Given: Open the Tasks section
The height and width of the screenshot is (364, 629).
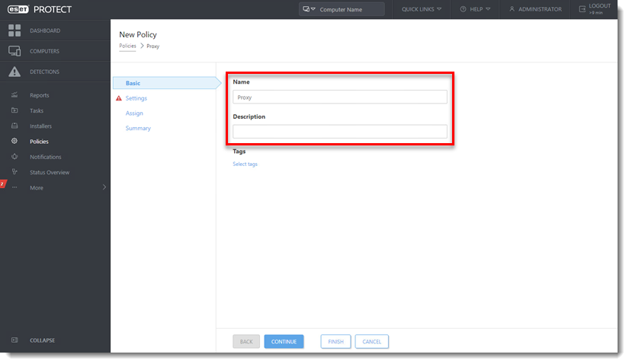Looking at the screenshot, I should tap(37, 110).
